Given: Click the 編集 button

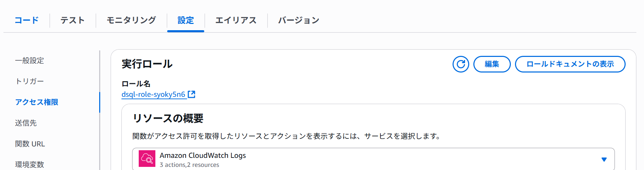Looking at the screenshot, I should [x=492, y=64].
